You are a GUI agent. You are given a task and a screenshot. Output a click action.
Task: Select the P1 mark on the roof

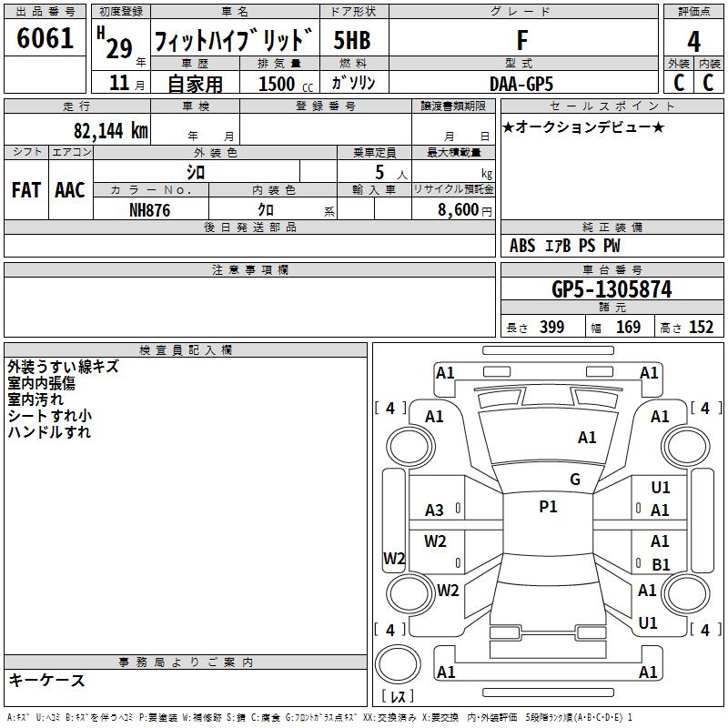548,507
